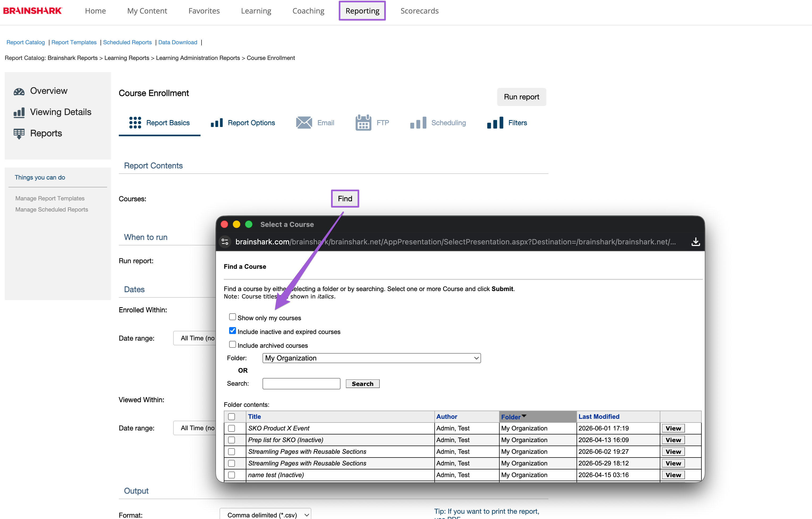
Task: Open the Scorecards menu
Action: pos(420,11)
